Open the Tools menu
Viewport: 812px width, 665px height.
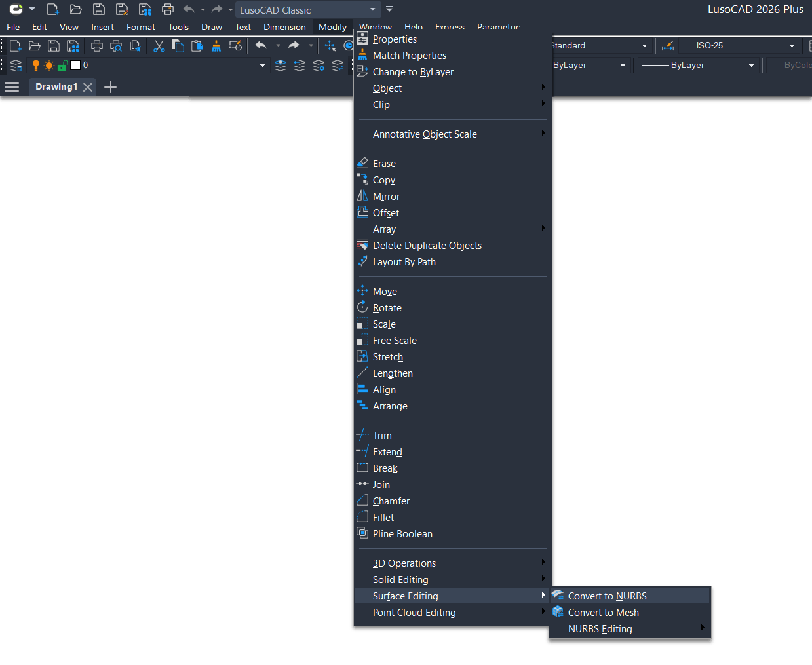178,28
